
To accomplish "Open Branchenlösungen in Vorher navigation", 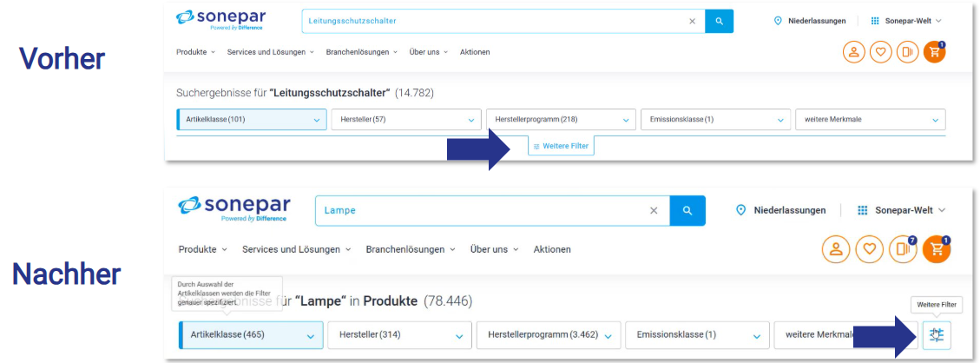I will pyautogui.click(x=362, y=52).
